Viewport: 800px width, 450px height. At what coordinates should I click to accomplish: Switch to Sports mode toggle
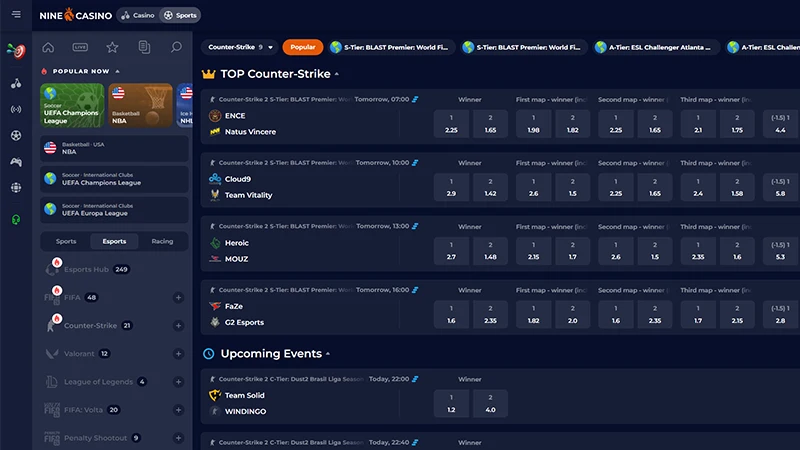click(181, 15)
